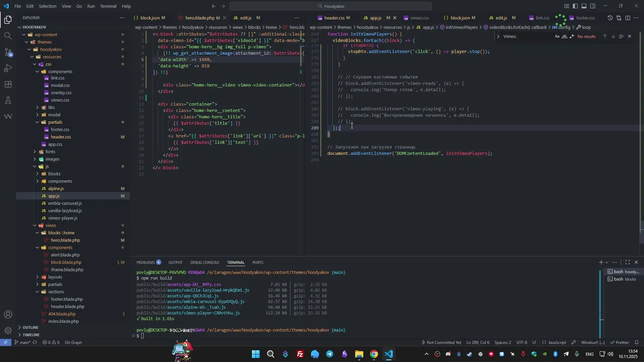The height and width of the screenshot is (362, 644).
Task: Expand replace field toggle in find widget
Action: [498, 36]
